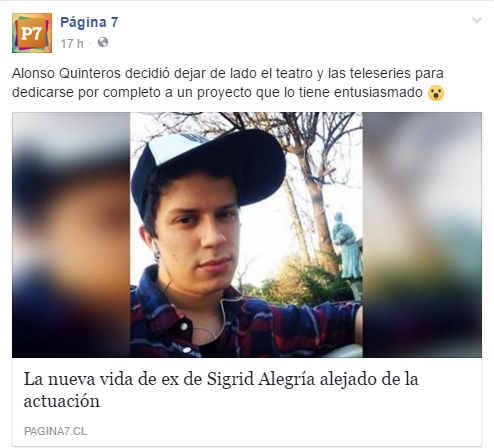Click the word entusiasmado in post text
494x448 pixels.
point(378,93)
